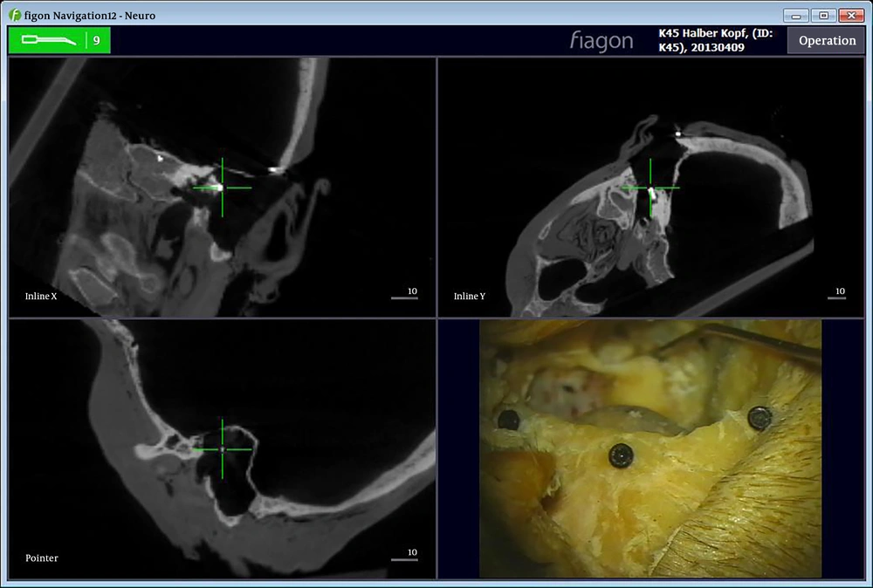Image resolution: width=873 pixels, height=588 pixels.
Task: Click the Fiagon app icon in title bar
Action: (x=15, y=15)
